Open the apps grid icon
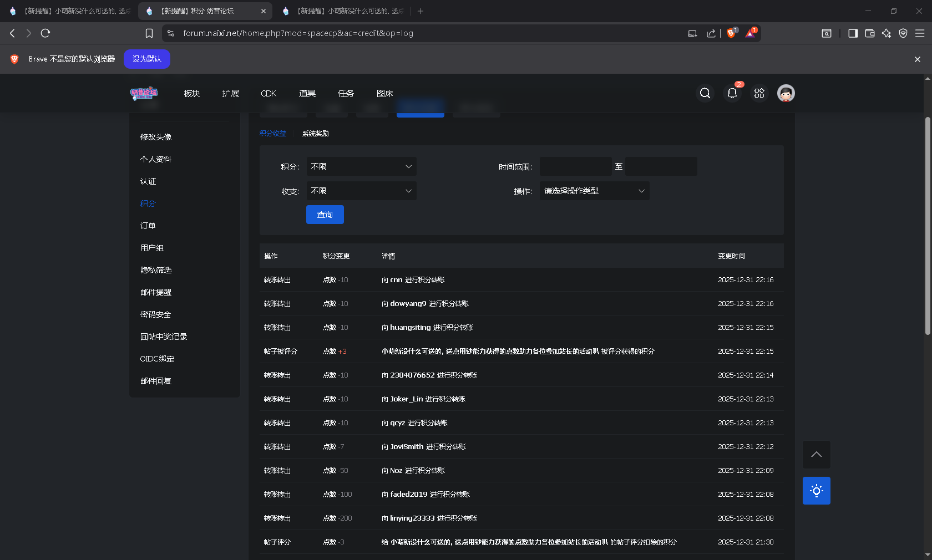The image size is (932, 560). 759,93
